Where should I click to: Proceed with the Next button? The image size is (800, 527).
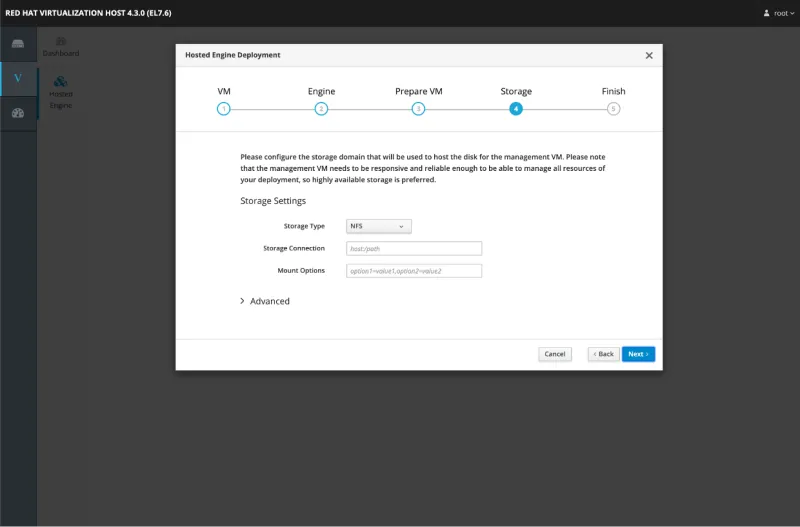638,354
